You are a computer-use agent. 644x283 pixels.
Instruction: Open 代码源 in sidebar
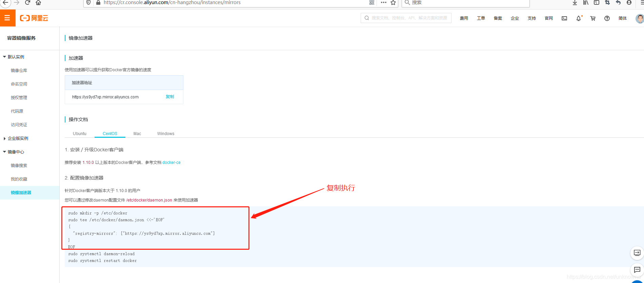tap(17, 111)
